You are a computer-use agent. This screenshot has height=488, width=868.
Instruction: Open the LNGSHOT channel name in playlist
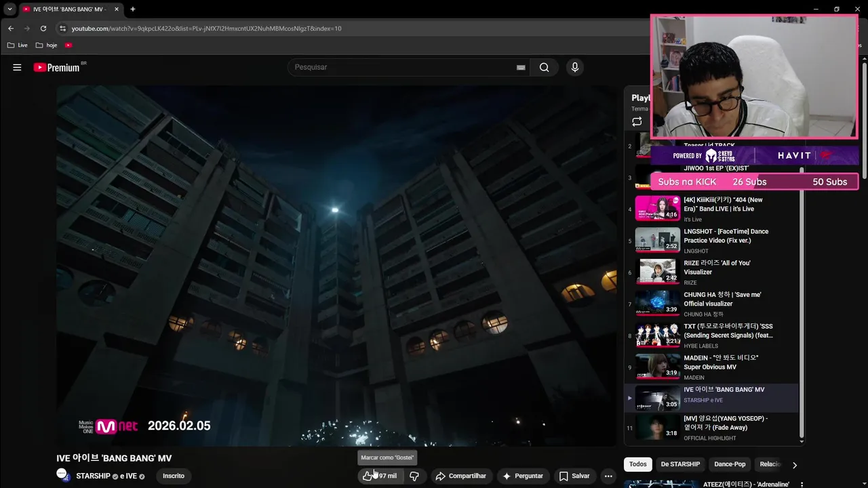pos(696,251)
